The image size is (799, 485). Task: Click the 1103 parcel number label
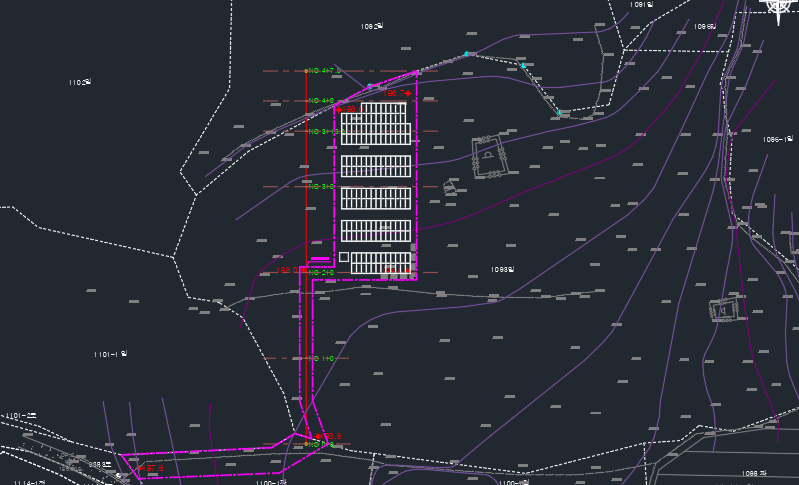tap(80, 82)
